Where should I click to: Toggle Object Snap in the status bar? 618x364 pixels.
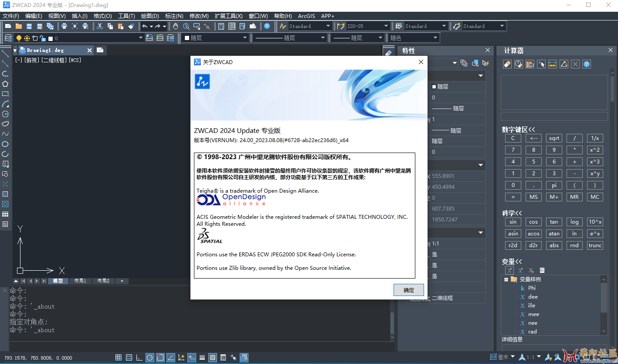160,357
